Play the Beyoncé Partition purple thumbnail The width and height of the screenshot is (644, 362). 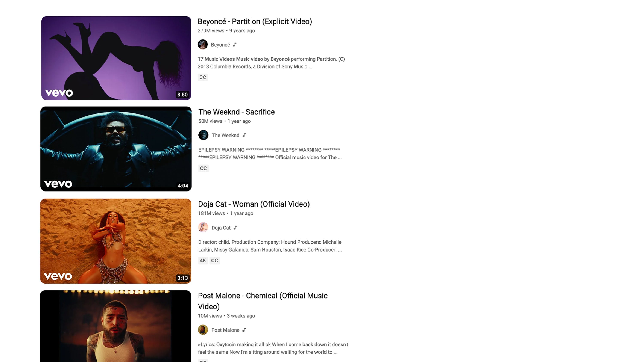pyautogui.click(x=116, y=58)
